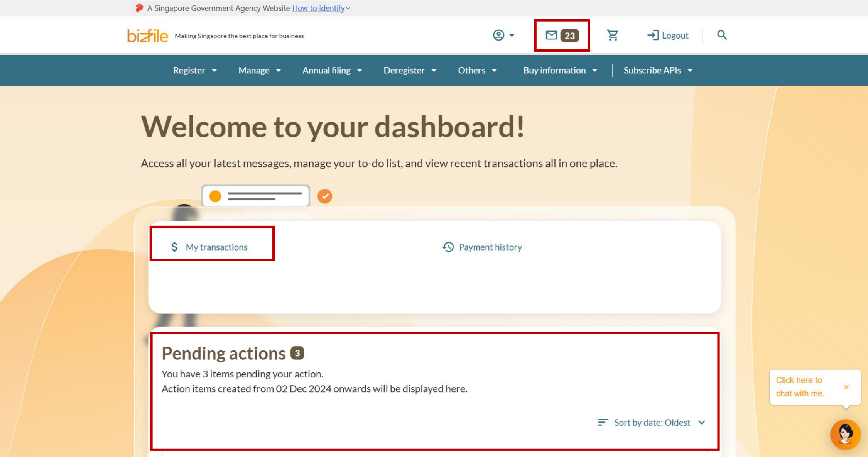Image resolution: width=868 pixels, height=457 pixels.
Task: Click the sort lines icon beside Sort by date
Action: tap(603, 422)
